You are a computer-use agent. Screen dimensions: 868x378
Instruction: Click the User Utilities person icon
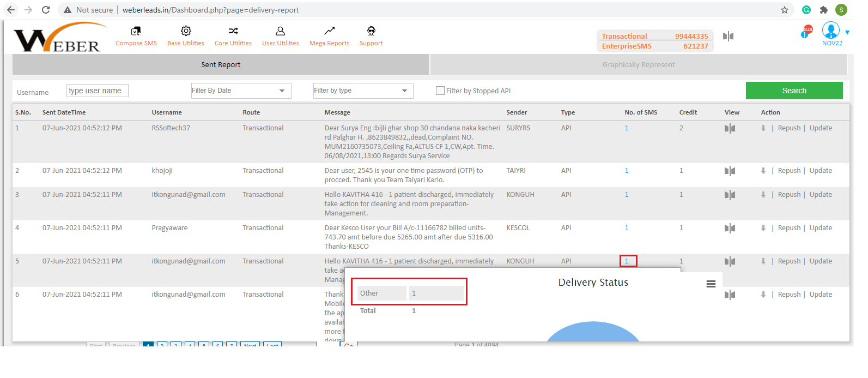pyautogui.click(x=280, y=31)
